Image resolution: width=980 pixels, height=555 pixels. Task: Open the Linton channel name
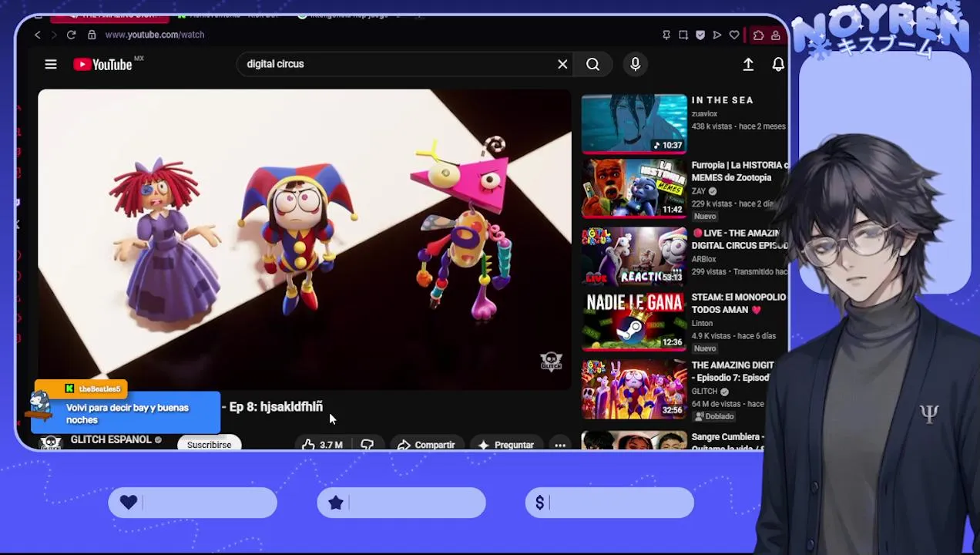[702, 324]
